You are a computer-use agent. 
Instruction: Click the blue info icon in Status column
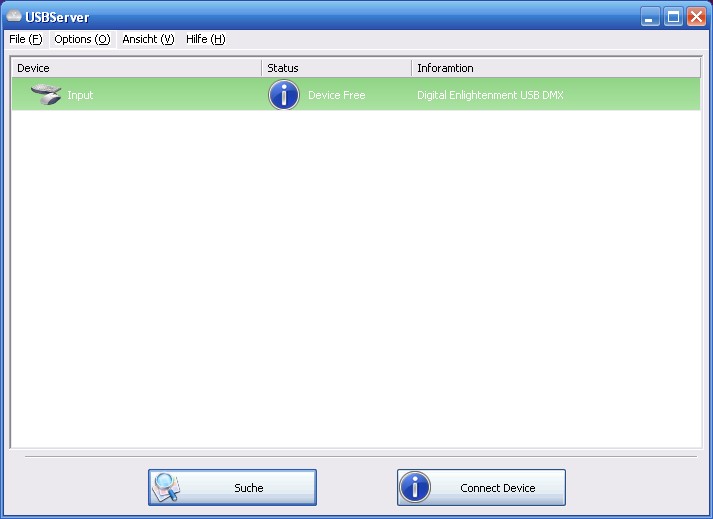tap(284, 95)
